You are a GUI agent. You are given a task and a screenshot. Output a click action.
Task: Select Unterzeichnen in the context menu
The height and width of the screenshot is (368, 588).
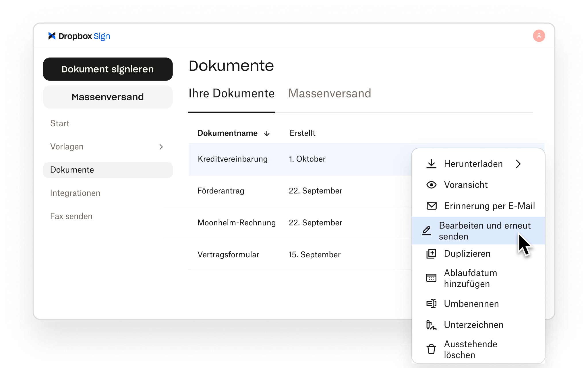478,325
